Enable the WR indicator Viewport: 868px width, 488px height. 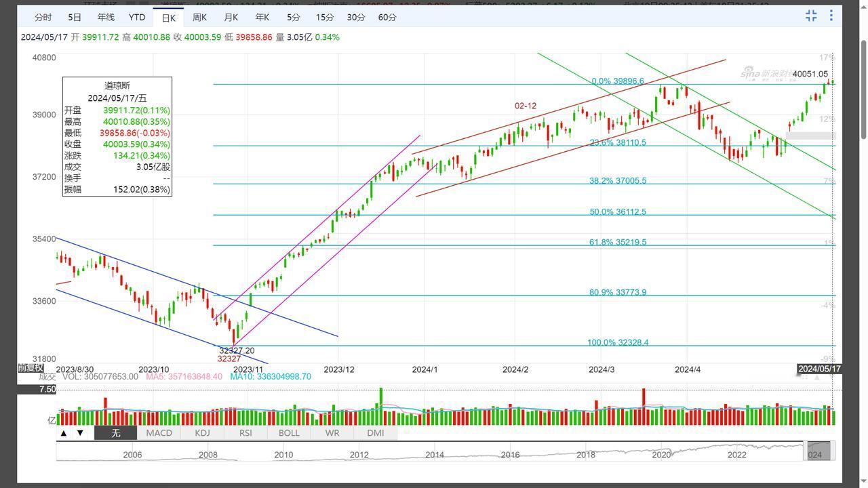332,432
